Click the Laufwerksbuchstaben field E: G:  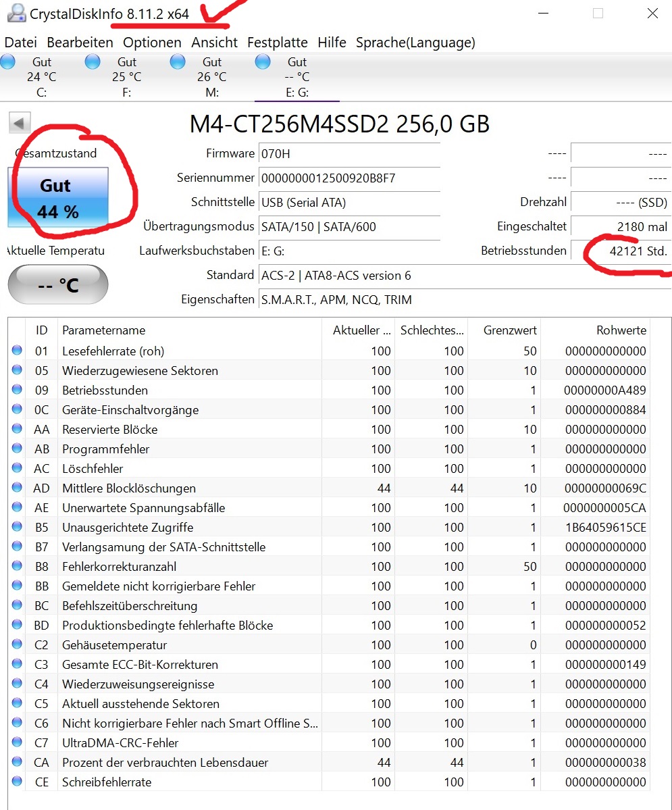click(349, 251)
